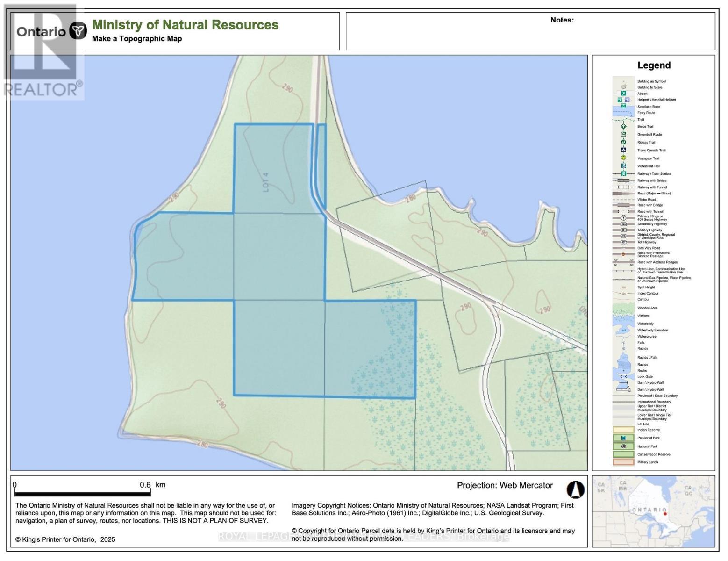The width and height of the screenshot is (728, 561).
Task: Click the Provincial Park legend swatch
Action: pos(623,438)
